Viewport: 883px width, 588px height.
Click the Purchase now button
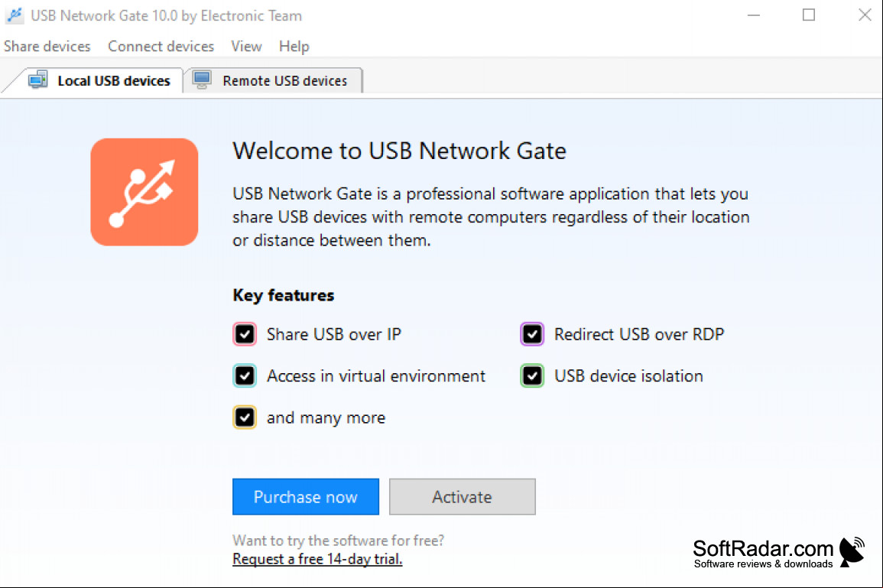[x=306, y=497]
